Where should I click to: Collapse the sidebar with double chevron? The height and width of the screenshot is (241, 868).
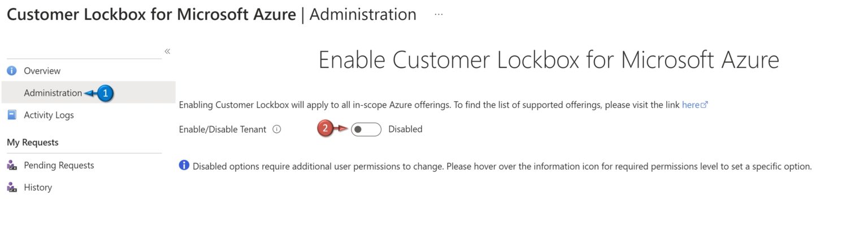167,51
